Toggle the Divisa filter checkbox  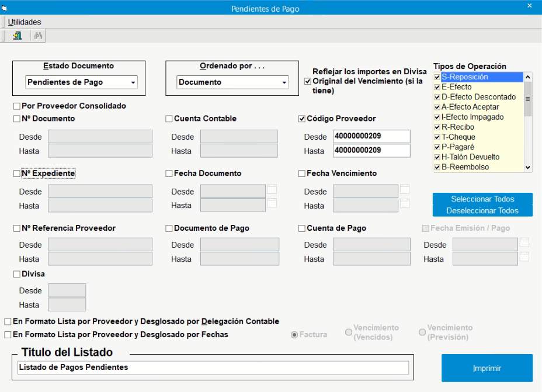coord(16,274)
